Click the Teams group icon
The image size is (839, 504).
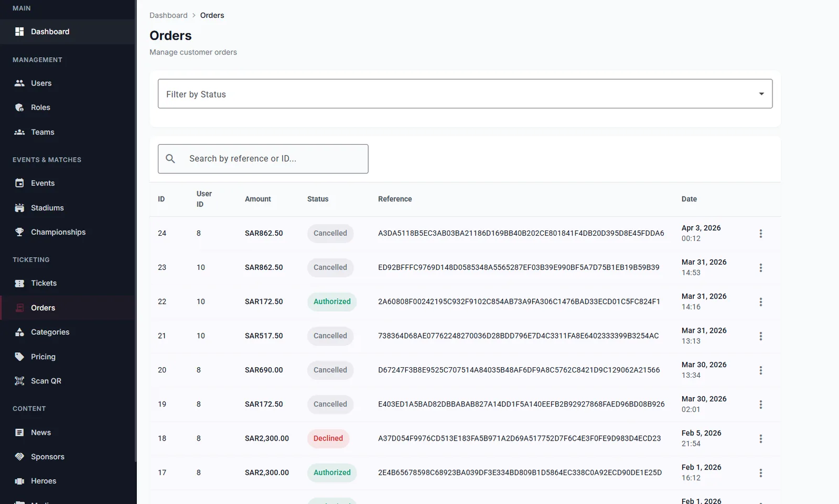pos(19,132)
